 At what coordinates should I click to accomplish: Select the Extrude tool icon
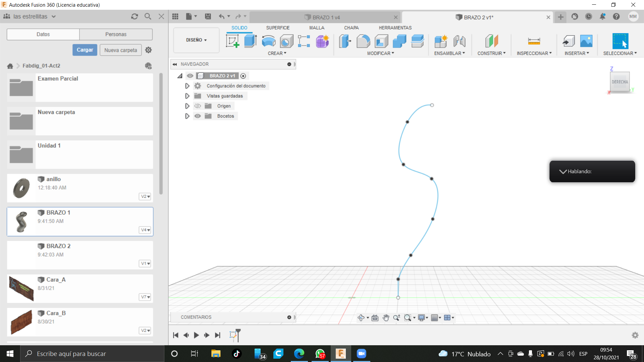[250, 41]
